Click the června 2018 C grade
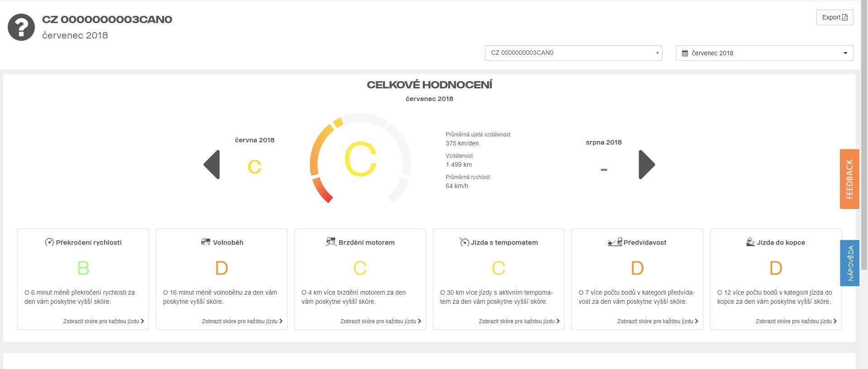 [x=254, y=166]
